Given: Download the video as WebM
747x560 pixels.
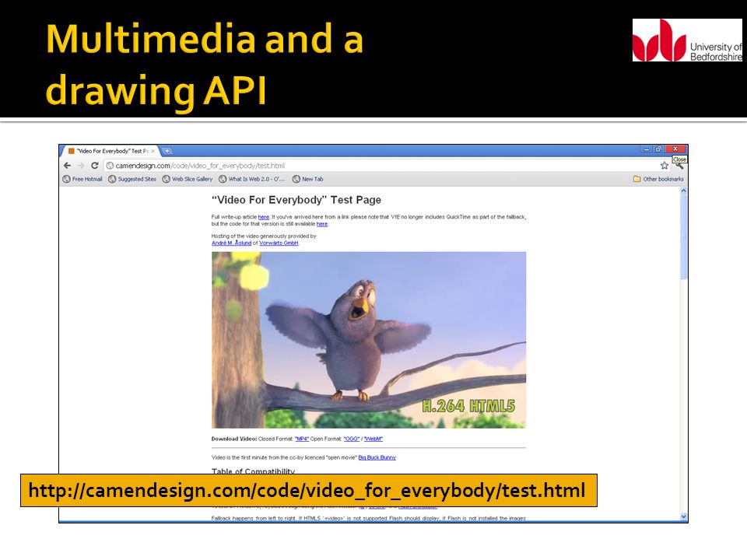Looking at the screenshot, I should coord(373,439).
